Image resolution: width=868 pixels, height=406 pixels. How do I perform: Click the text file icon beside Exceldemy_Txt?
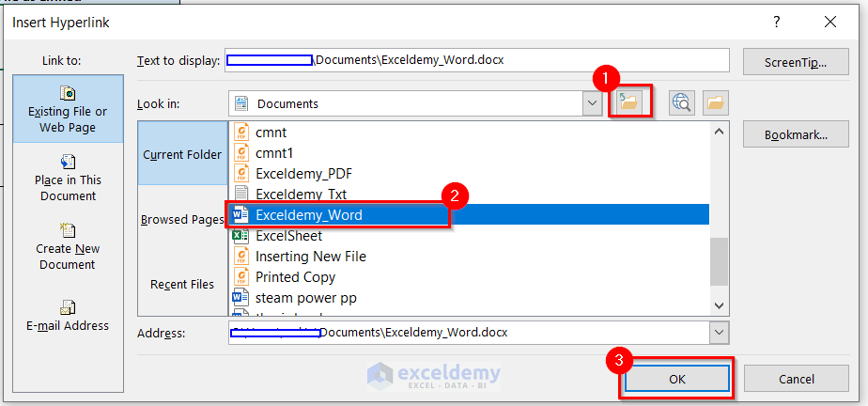click(x=241, y=194)
